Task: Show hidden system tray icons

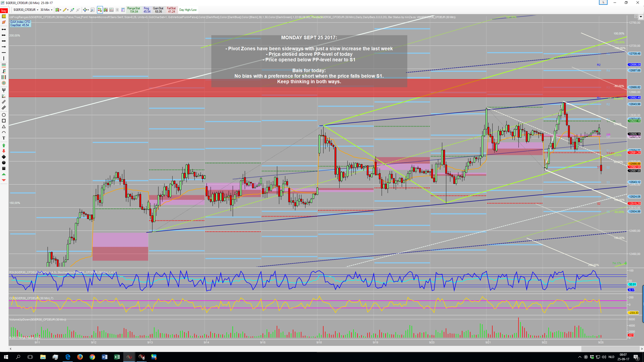Action: pos(580,357)
